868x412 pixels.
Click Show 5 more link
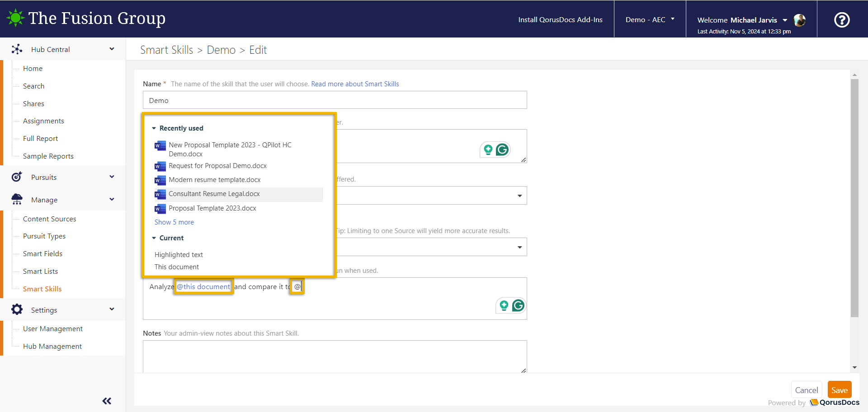click(174, 222)
